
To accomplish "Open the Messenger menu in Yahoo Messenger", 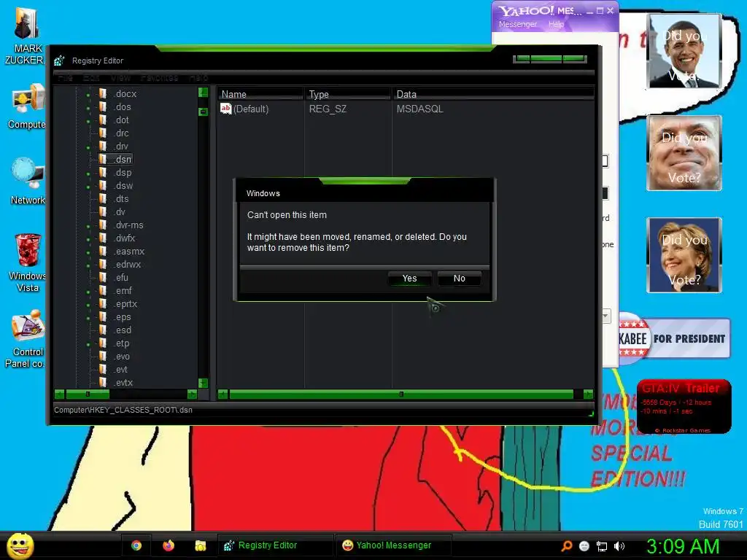I will pos(518,24).
